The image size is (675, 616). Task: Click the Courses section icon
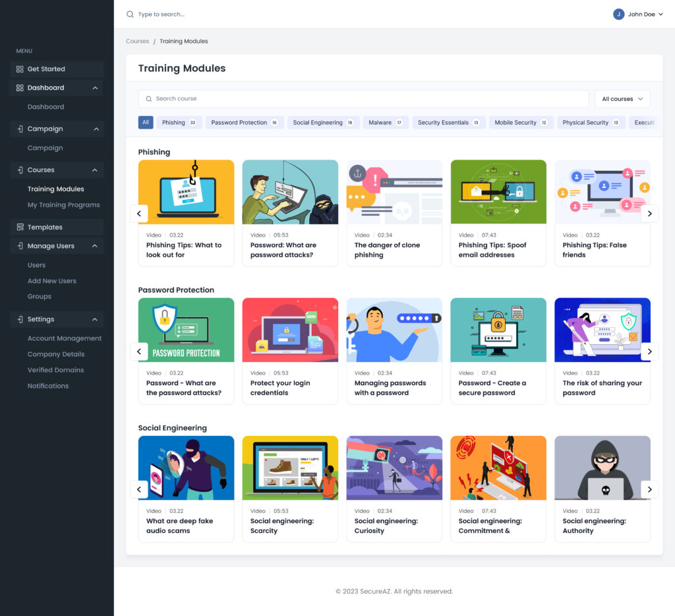coord(20,169)
